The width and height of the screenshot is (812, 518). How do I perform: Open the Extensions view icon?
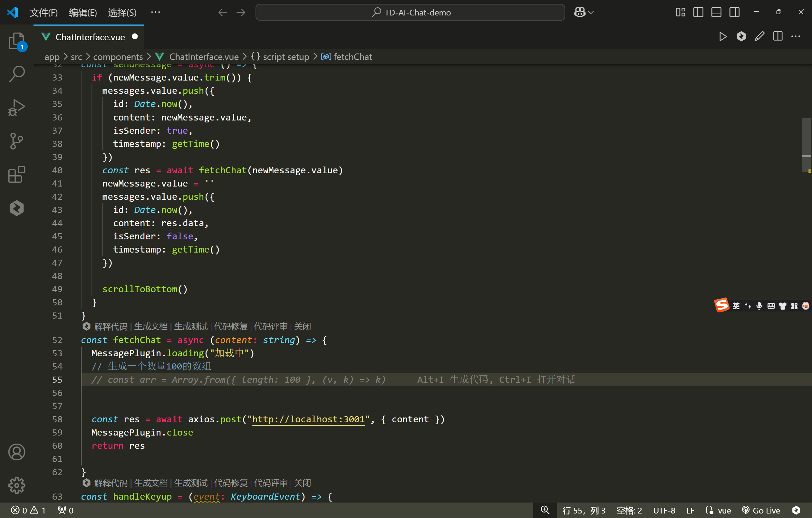point(16,174)
